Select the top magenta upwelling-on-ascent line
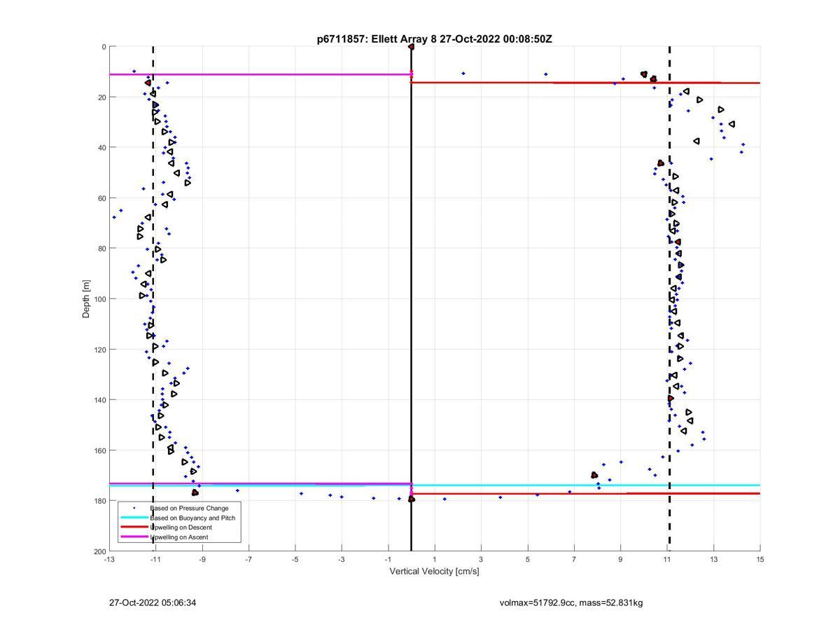 click(260, 74)
